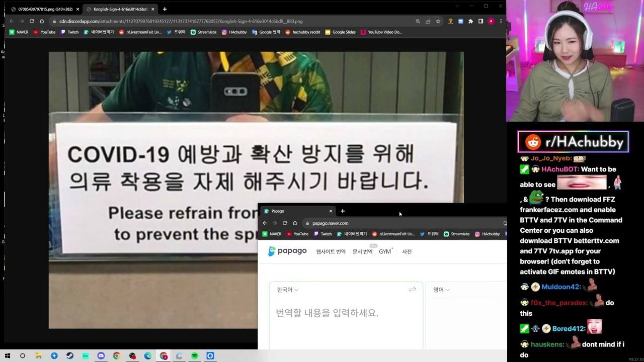Open Google 번역 bookmark
The width and height of the screenshot is (644, 362).
point(266,32)
